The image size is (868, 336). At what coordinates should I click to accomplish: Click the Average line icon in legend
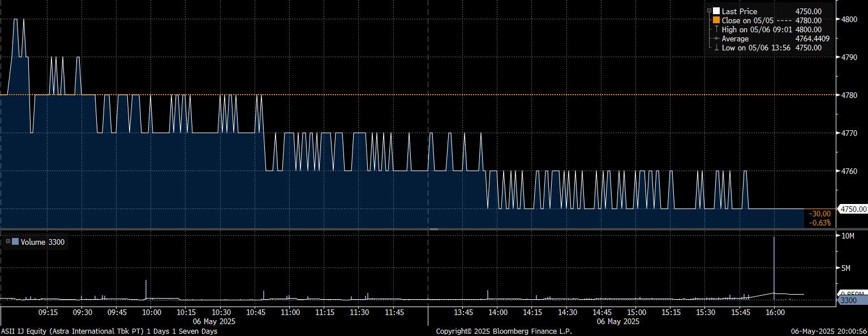click(x=716, y=39)
